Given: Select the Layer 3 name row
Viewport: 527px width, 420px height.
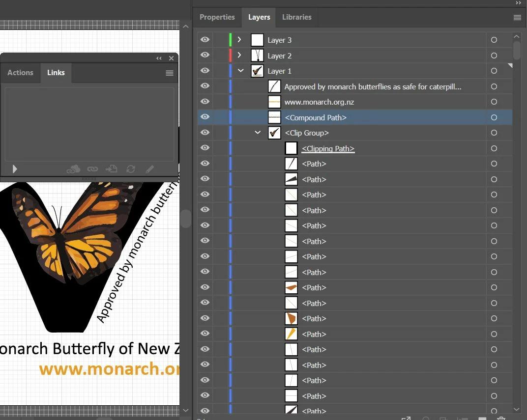Looking at the screenshot, I should point(279,40).
